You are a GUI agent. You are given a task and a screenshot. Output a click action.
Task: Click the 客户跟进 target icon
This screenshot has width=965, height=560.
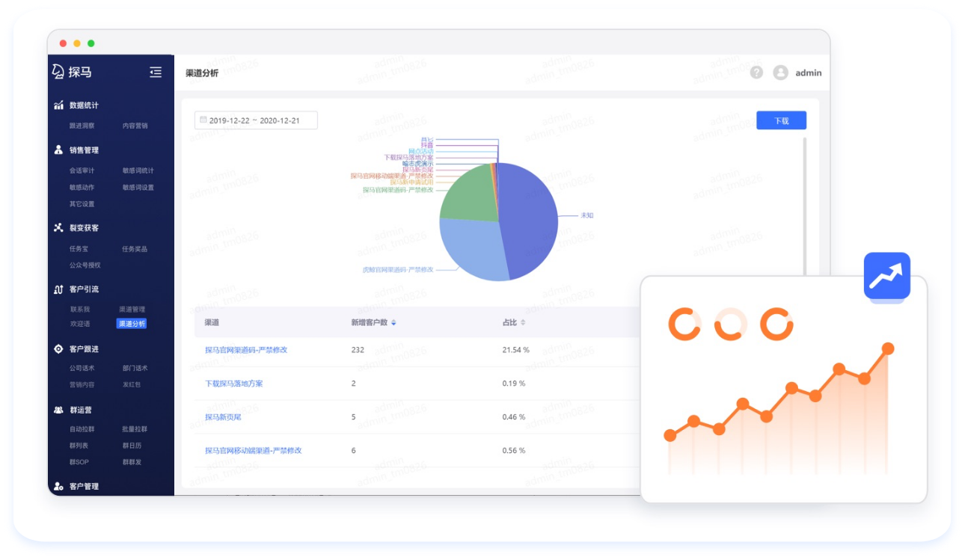(58, 349)
